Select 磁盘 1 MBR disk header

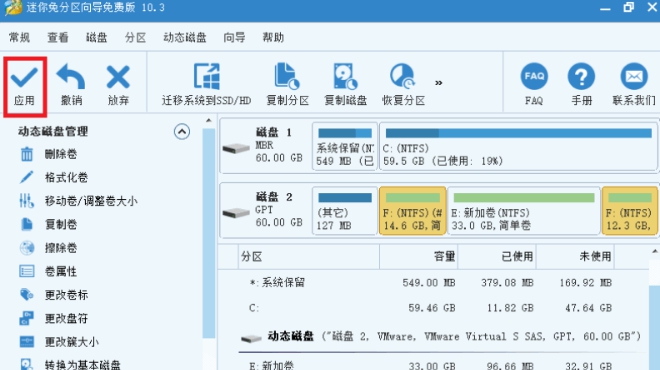point(266,146)
